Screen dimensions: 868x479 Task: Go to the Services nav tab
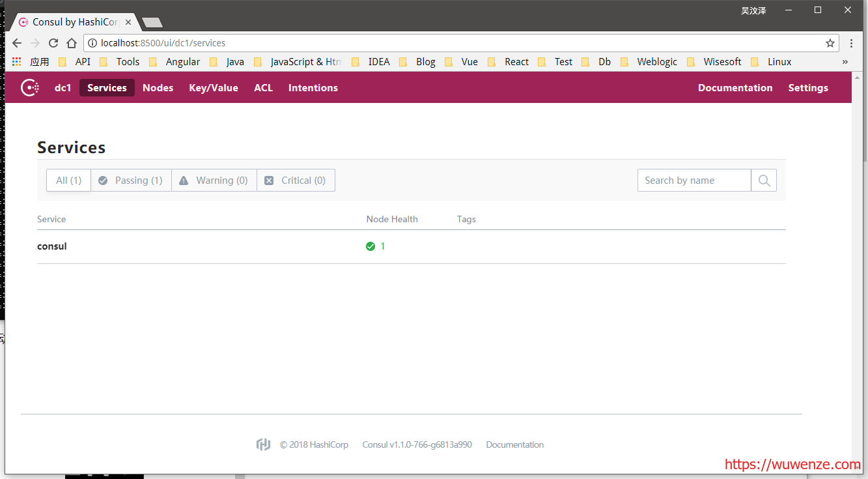click(x=107, y=88)
